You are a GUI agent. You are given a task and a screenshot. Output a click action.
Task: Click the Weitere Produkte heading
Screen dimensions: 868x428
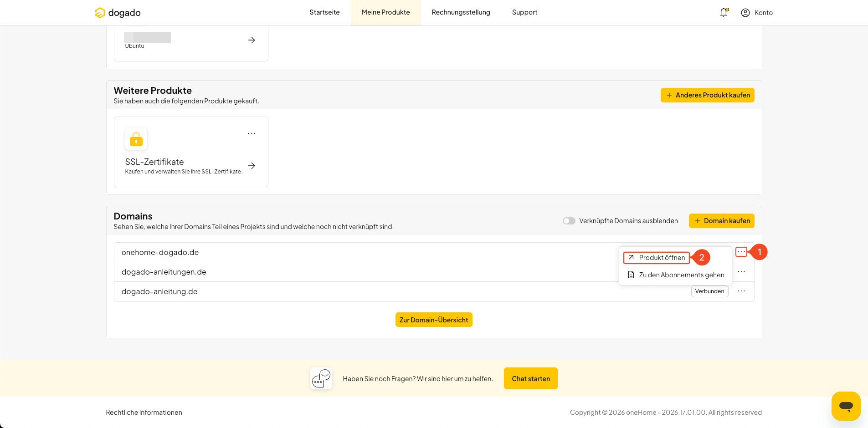coord(153,91)
